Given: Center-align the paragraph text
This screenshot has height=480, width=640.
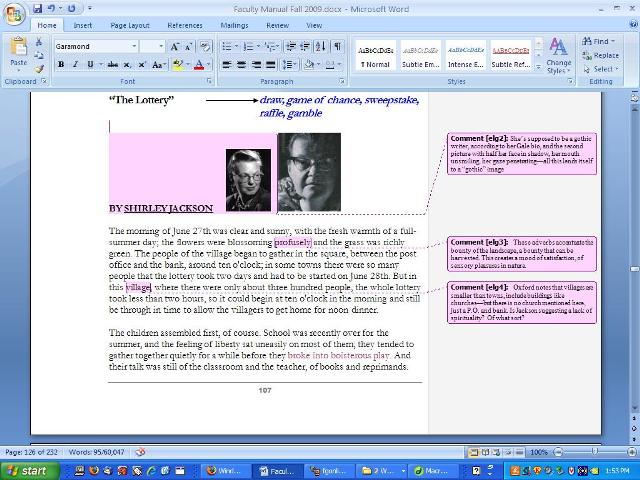Looking at the screenshot, I should pos(242,65).
